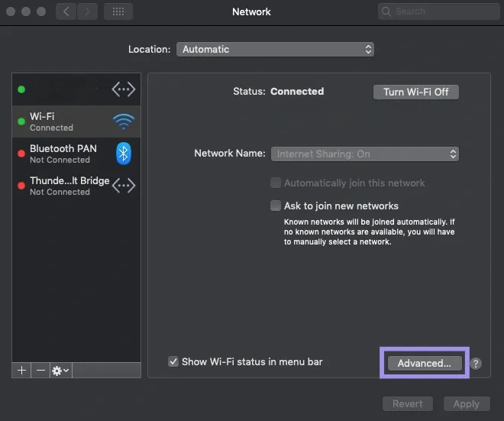Image resolution: width=504 pixels, height=421 pixels.
Task: Toggle Automatically join this network checkbox
Action: coord(276,183)
